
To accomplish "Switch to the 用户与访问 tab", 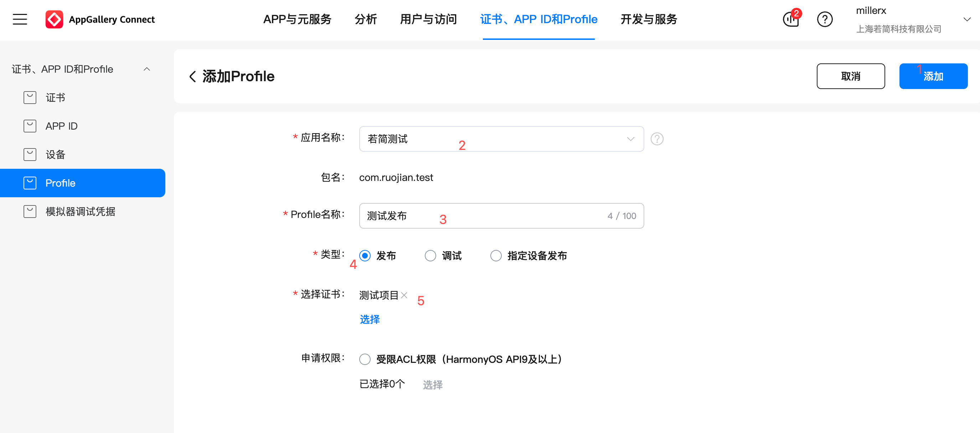I will tap(428, 19).
